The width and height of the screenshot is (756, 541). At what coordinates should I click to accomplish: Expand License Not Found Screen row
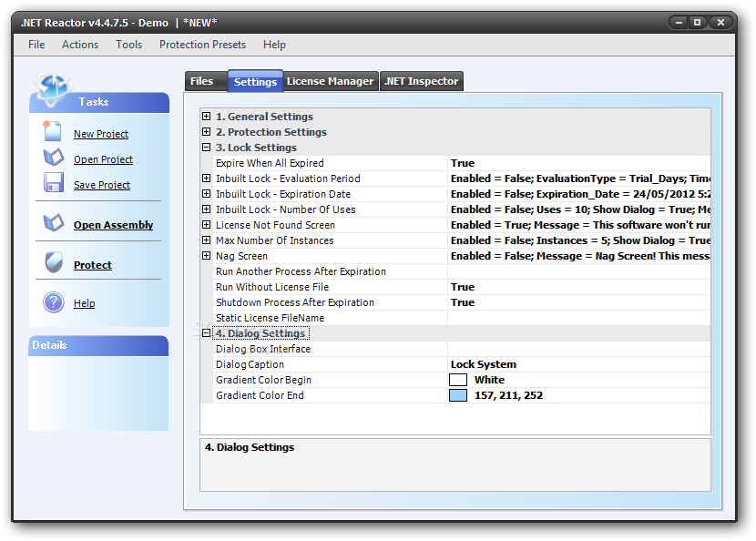pos(207,224)
